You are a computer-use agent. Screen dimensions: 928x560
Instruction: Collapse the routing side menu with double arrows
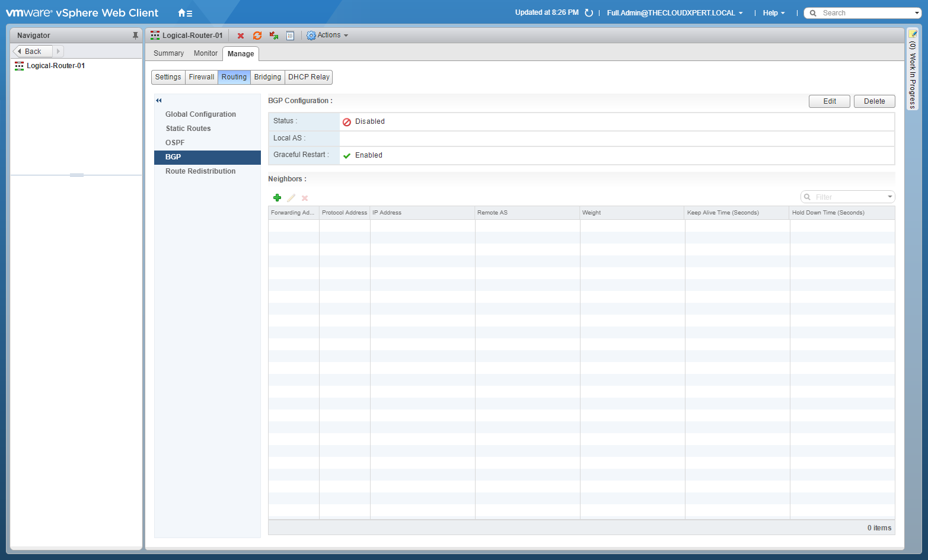pos(159,101)
